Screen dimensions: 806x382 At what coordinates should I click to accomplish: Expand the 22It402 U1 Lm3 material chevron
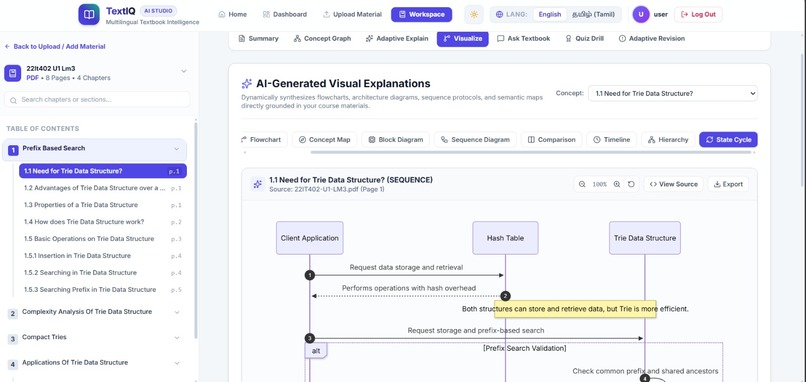tap(184, 71)
